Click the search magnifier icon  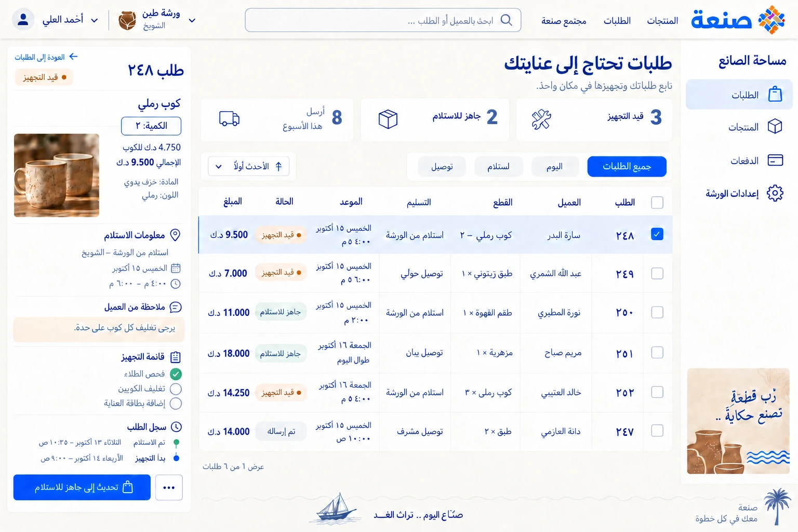click(x=506, y=20)
